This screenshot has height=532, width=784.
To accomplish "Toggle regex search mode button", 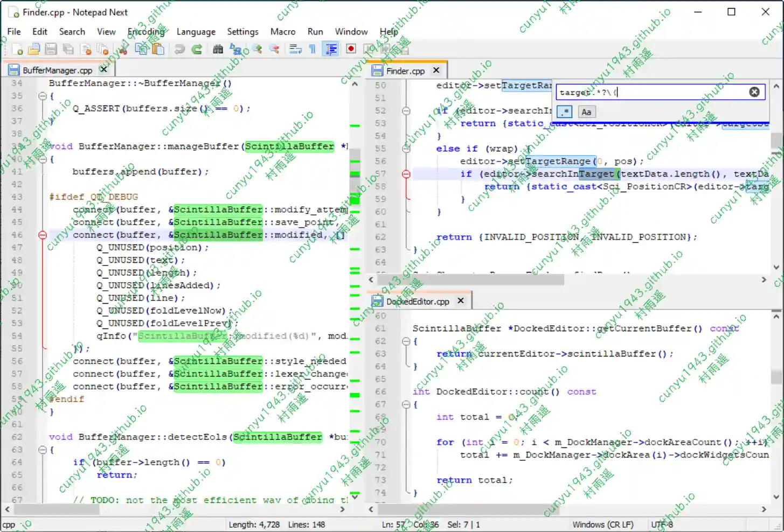I will click(564, 112).
